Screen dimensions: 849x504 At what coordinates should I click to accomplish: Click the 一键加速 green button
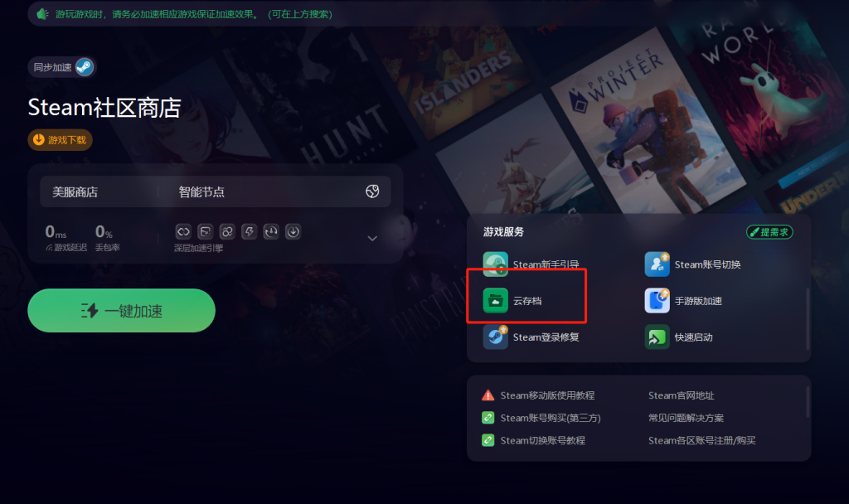click(121, 311)
